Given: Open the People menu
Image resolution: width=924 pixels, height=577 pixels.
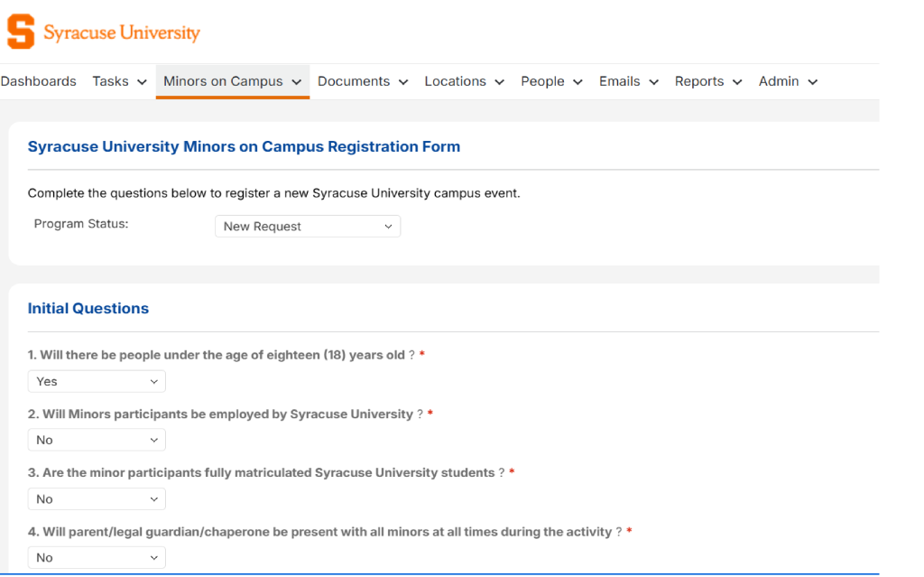Looking at the screenshot, I should click(544, 81).
